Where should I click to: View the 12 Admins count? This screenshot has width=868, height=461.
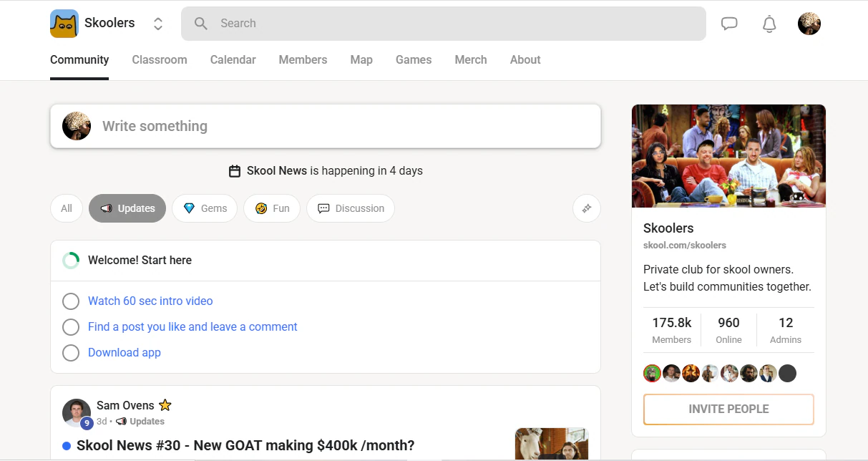pyautogui.click(x=786, y=330)
